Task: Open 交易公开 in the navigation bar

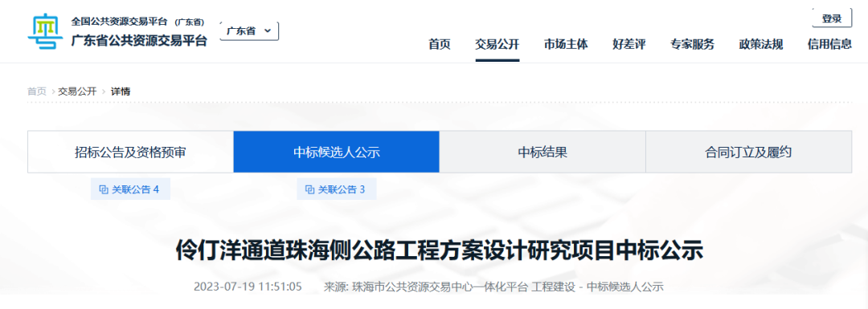Action: click(x=497, y=45)
